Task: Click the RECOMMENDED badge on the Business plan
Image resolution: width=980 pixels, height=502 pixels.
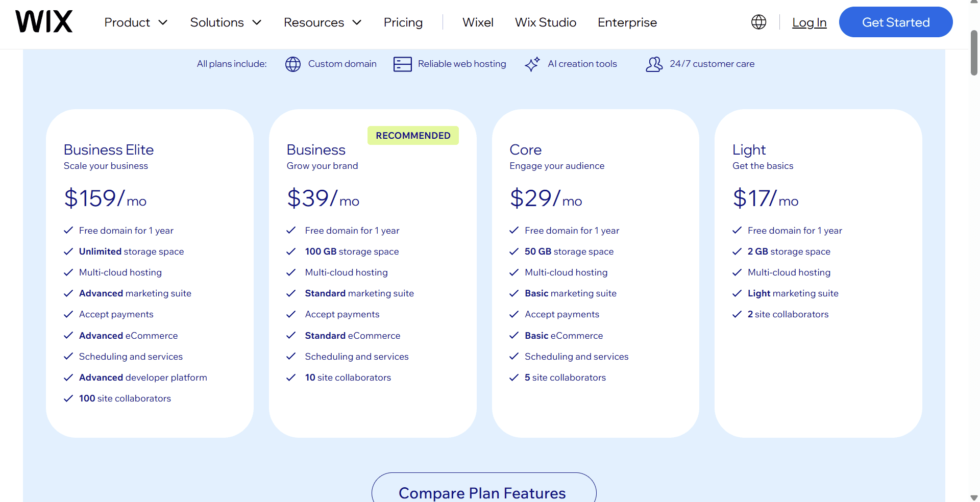Action: point(413,135)
